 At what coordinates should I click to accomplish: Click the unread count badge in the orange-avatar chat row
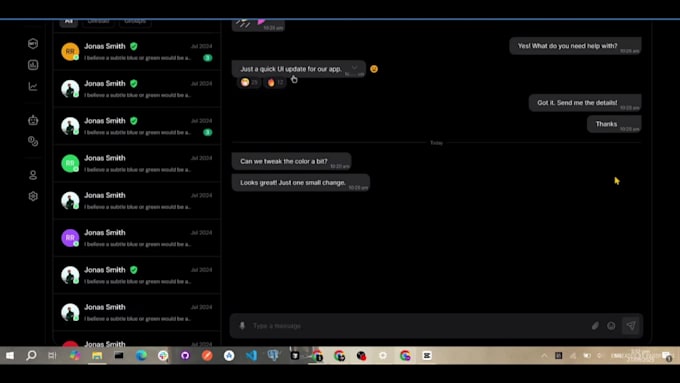tap(208, 58)
